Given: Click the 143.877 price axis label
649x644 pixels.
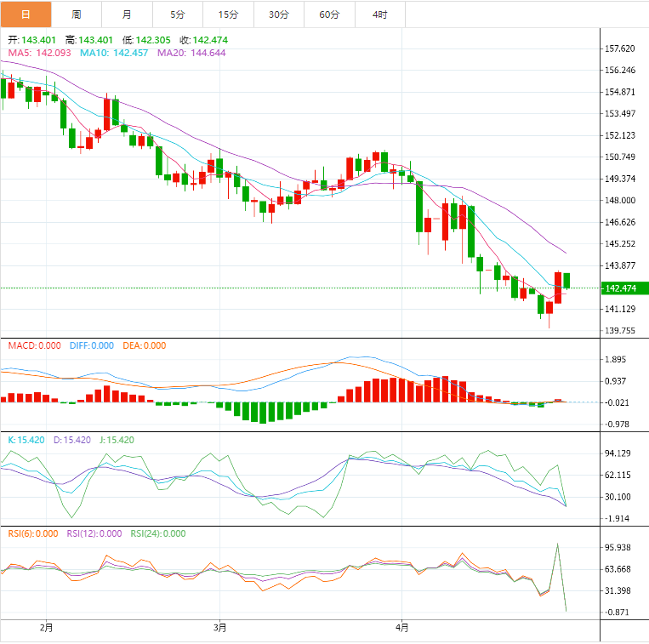Looking at the screenshot, I should click(x=619, y=265).
